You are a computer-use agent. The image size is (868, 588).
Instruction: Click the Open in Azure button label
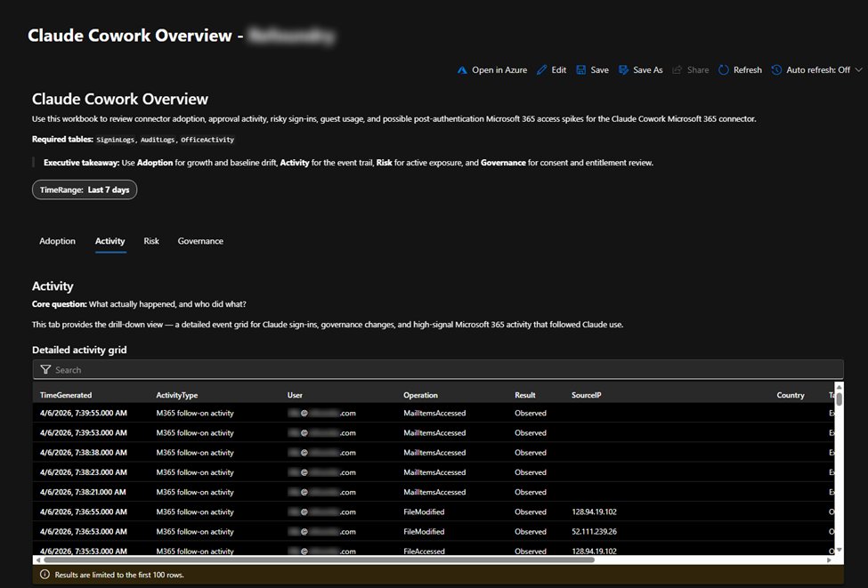(x=499, y=70)
